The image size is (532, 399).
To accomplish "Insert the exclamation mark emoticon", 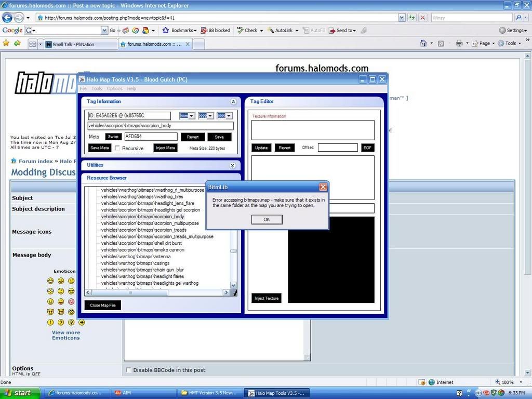I will click(x=50, y=322).
